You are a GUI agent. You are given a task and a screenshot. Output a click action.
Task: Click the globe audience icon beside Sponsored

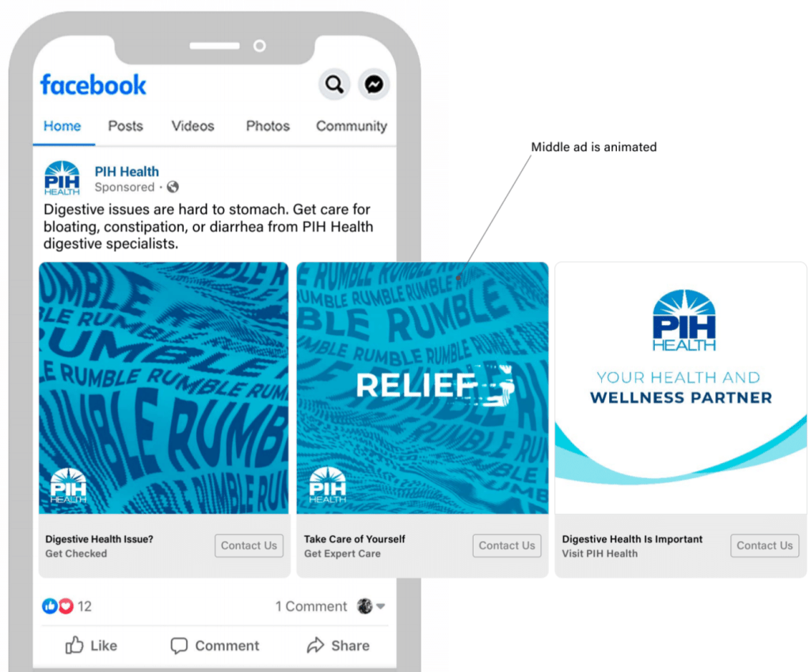pos(173,187)
